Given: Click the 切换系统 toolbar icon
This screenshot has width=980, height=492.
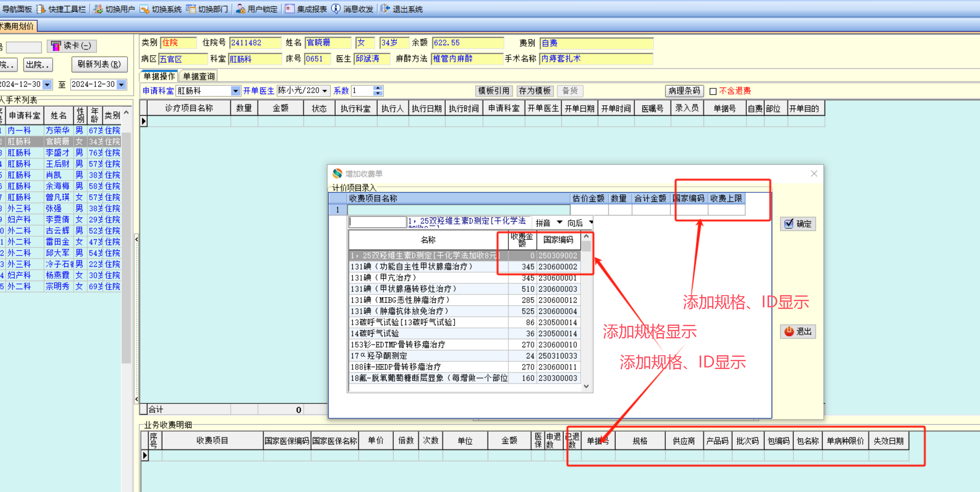Looking at the screenshot, I should tap(145, 9).
